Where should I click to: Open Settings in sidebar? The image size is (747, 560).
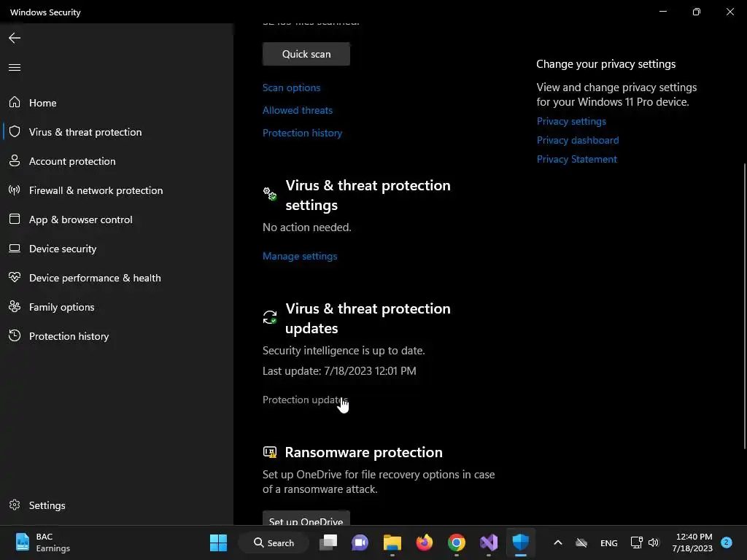click(x=117, y=505)
